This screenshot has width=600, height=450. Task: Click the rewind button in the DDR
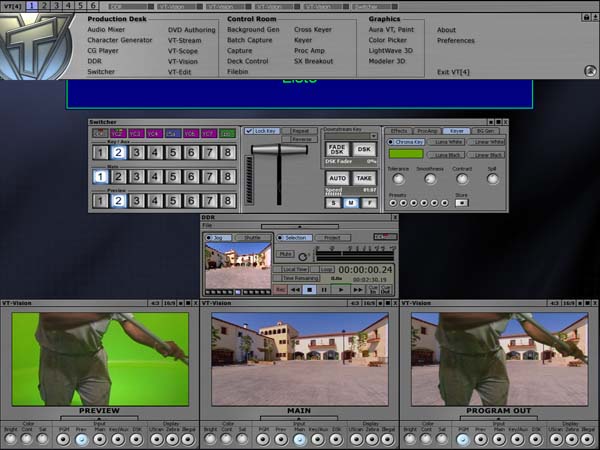pos(295,290)
